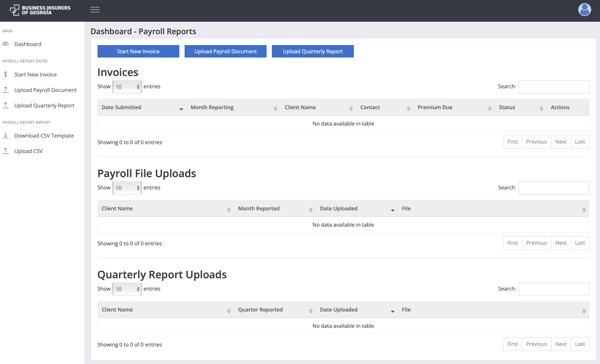Click sort arrow on Quarterly Report Date Uploaded

392,311
